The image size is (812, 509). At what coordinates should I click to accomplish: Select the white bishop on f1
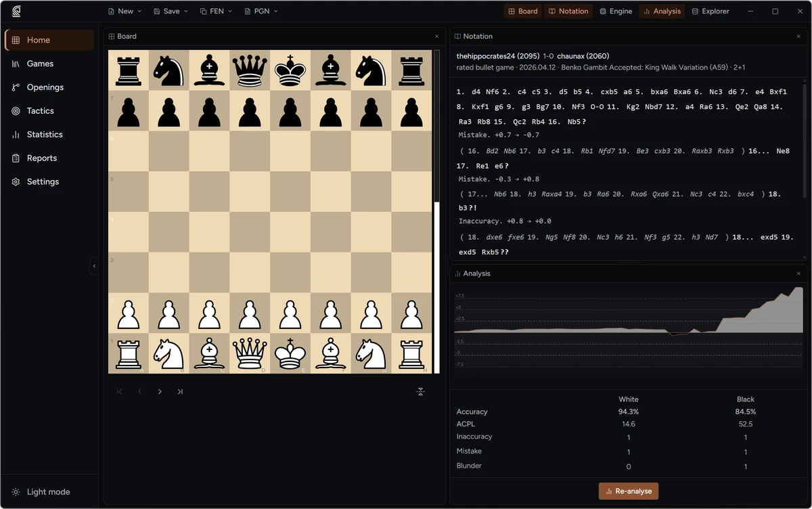coord(331,353)
